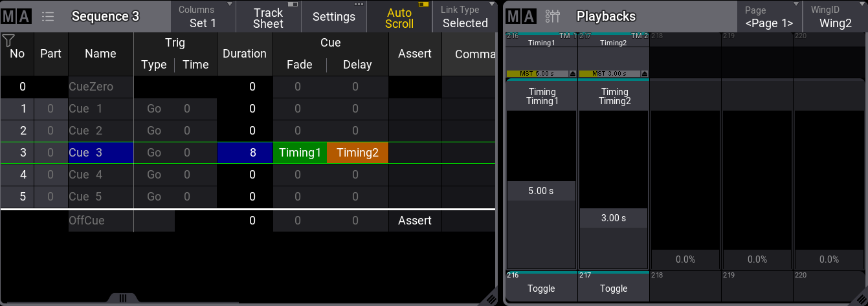Click the OffCue Assert cell
This screenshot has width=868, height=306.
pyautogui.click(x=414, y=221)
